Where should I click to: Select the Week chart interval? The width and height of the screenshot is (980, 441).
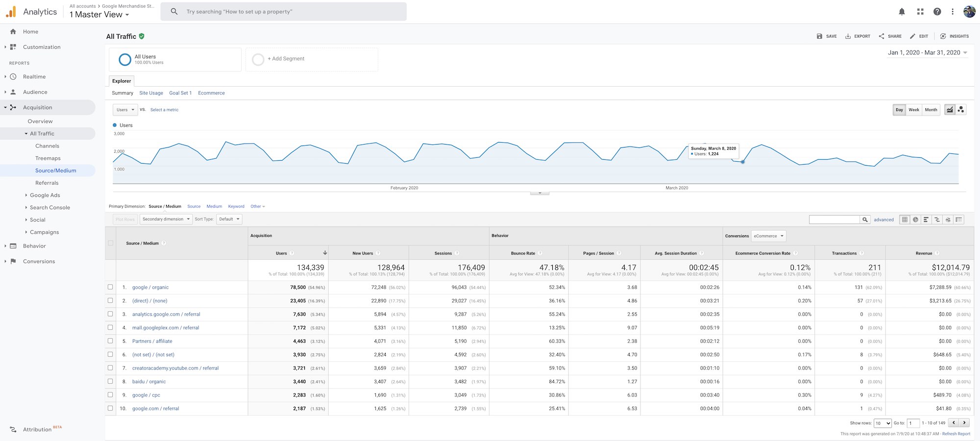coord(914,110)
